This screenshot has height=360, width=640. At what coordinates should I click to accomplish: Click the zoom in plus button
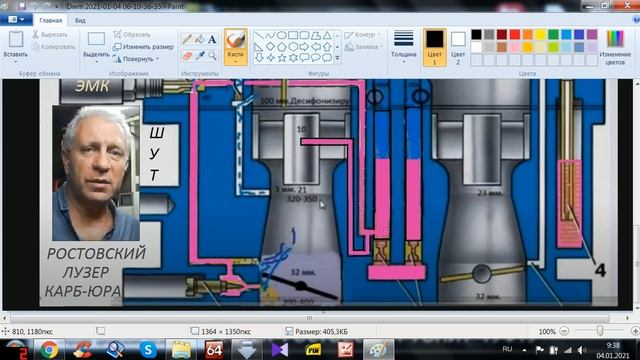point(635,331)
